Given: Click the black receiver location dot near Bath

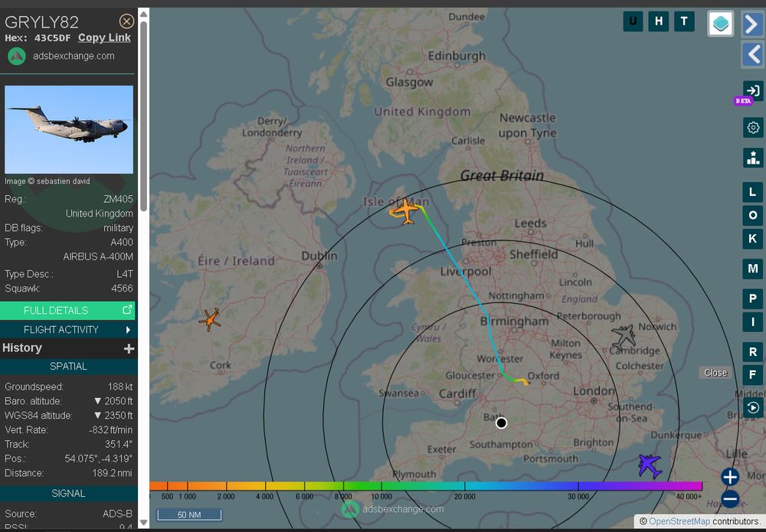Looking at the screenshot, I should [x=501, y=423].
